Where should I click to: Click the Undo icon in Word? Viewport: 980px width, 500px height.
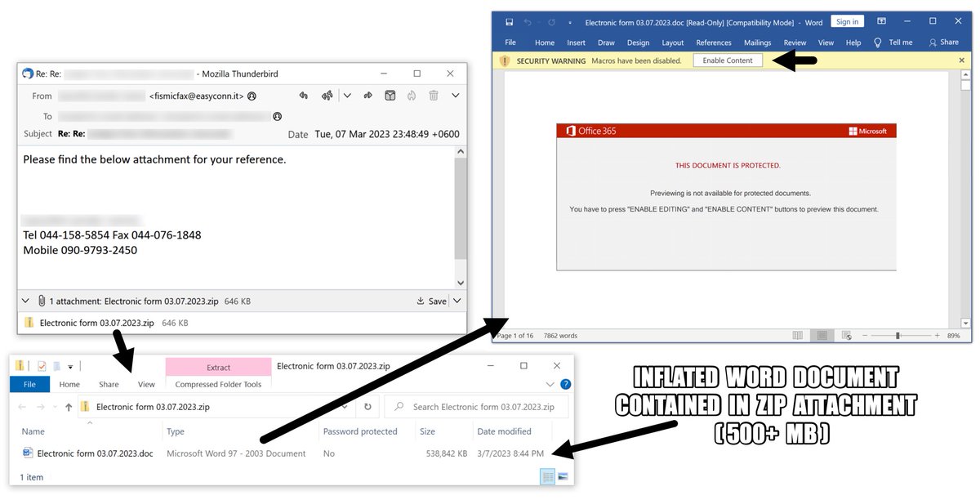coord(528,22)
